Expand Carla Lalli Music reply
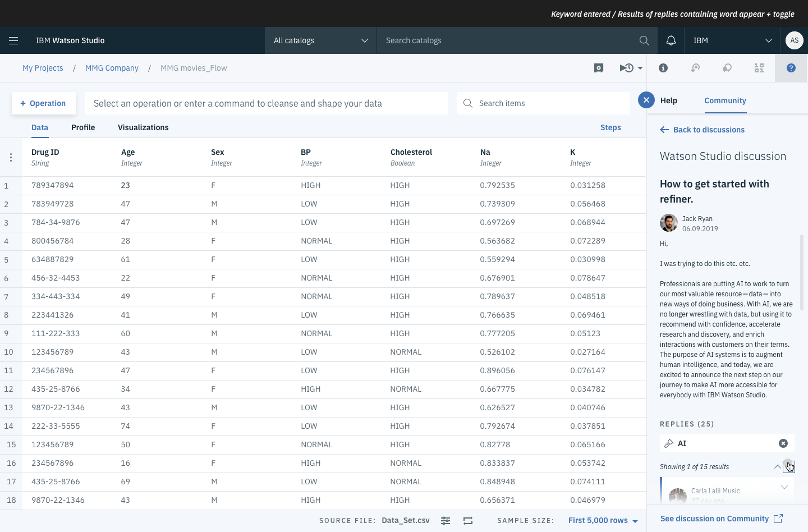 click(784, 487)
